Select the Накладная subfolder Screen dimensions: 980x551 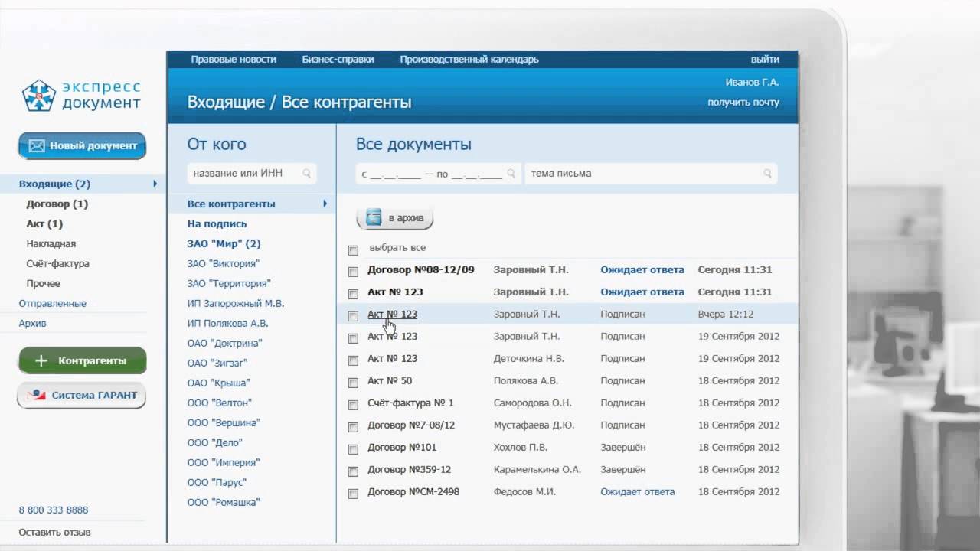51,243
